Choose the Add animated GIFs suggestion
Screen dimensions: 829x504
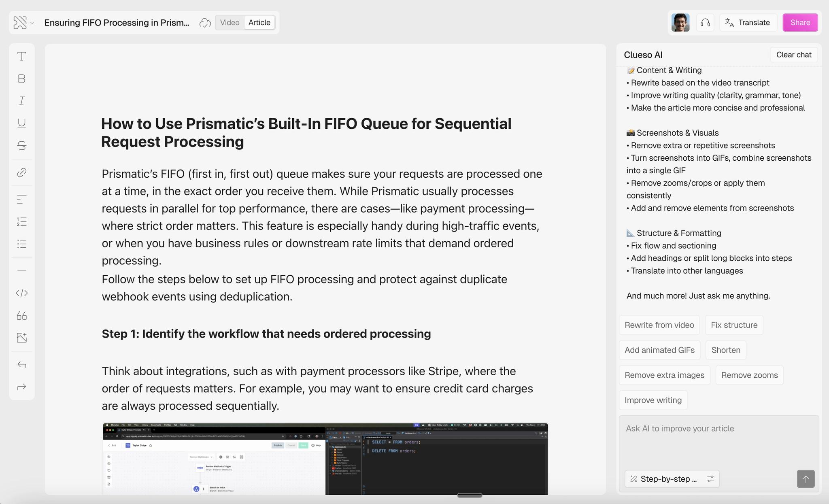click(x=659, y=350)
